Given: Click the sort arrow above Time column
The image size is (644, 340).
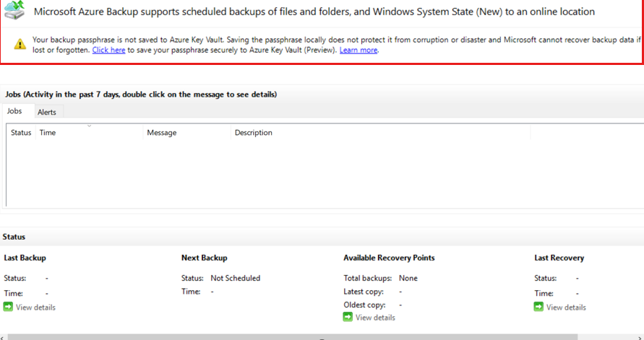Looking at the screenshot, I should [x=89, y=126].
